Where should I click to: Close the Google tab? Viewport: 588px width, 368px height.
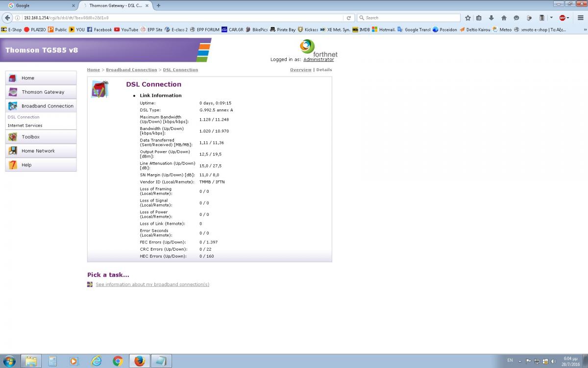73,5
